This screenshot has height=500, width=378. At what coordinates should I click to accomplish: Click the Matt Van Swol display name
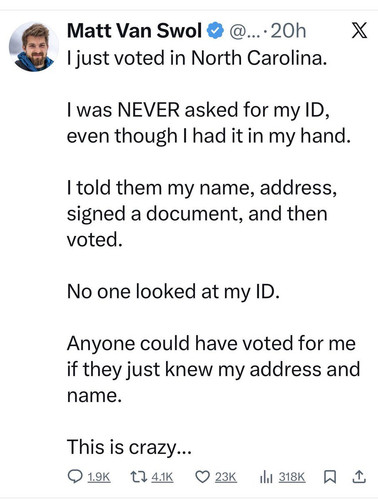(x=134, y=31)
